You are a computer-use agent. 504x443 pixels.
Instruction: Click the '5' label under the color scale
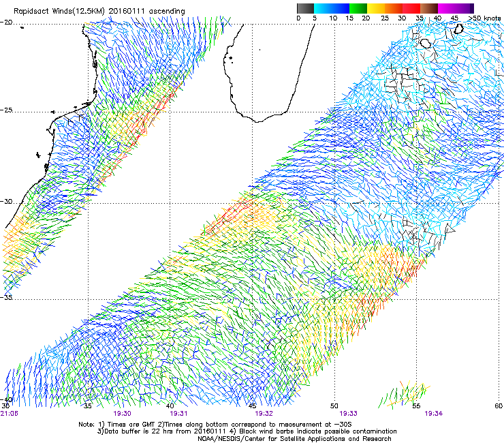pos(315,18)
